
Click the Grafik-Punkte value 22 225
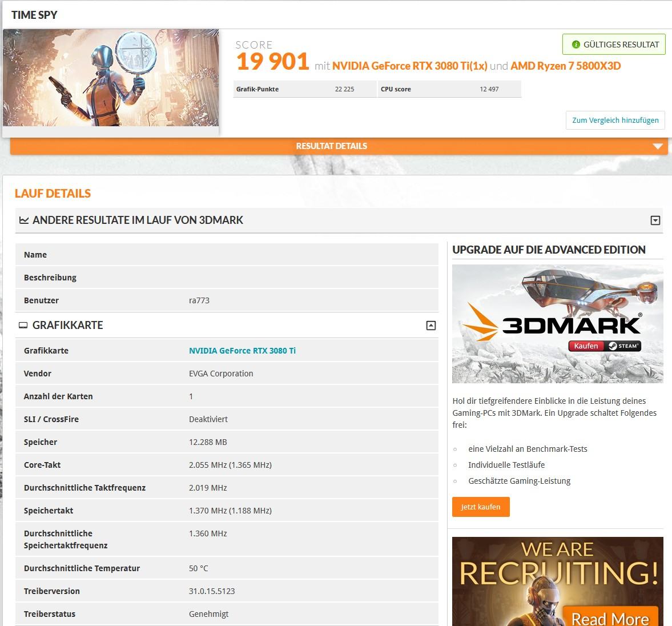[345, 89]
